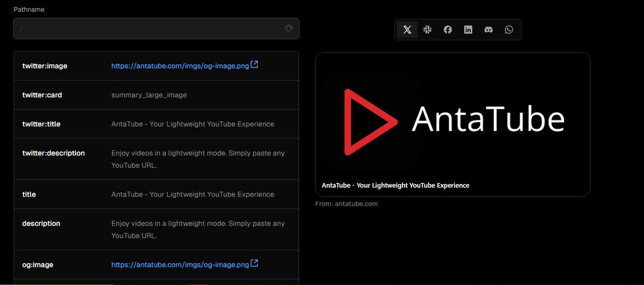Select the title key label
644x285 pixels.
[29, 194]
